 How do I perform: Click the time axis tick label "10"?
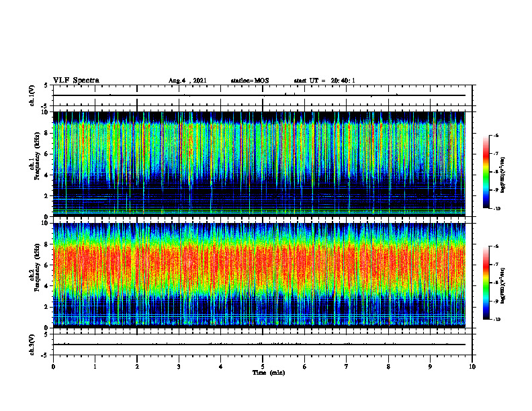[x=472, y=367]
